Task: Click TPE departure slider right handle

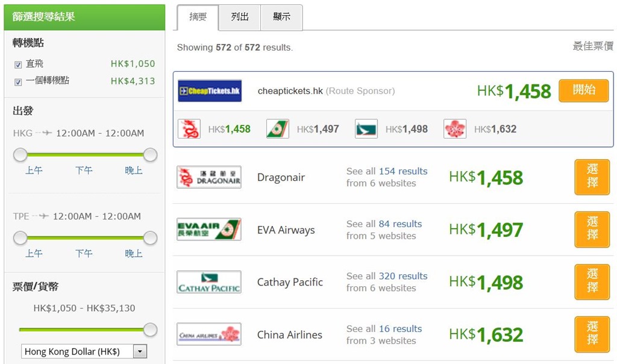Action: click(150, 238)
